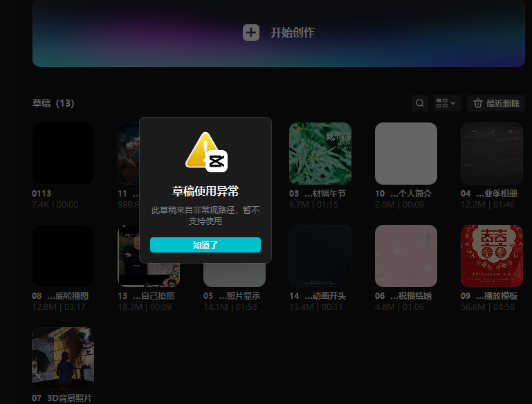This screenshot has height=404, width=532.
Task: Open the draft thumbnail partly behind dialog labeled 11
Action: (129, 154)
